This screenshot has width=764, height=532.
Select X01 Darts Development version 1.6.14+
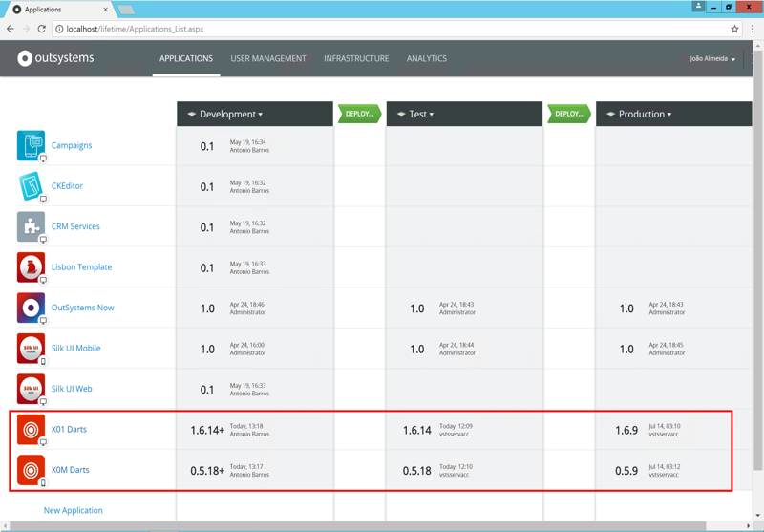207,430
